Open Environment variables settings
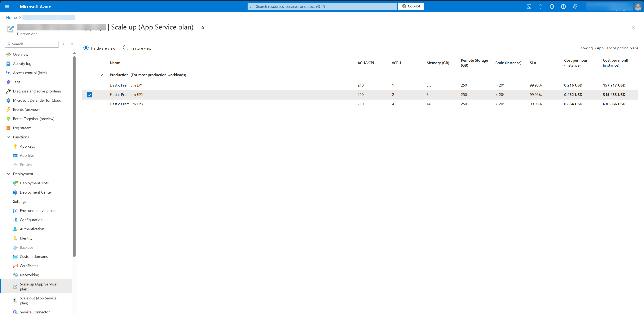The image size is (644, 314). tap(38, 210)
